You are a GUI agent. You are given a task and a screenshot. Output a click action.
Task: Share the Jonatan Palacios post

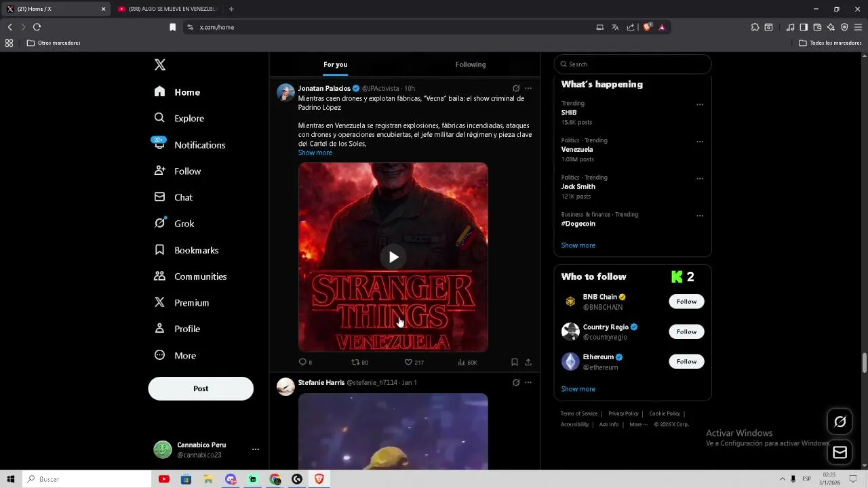528,362
